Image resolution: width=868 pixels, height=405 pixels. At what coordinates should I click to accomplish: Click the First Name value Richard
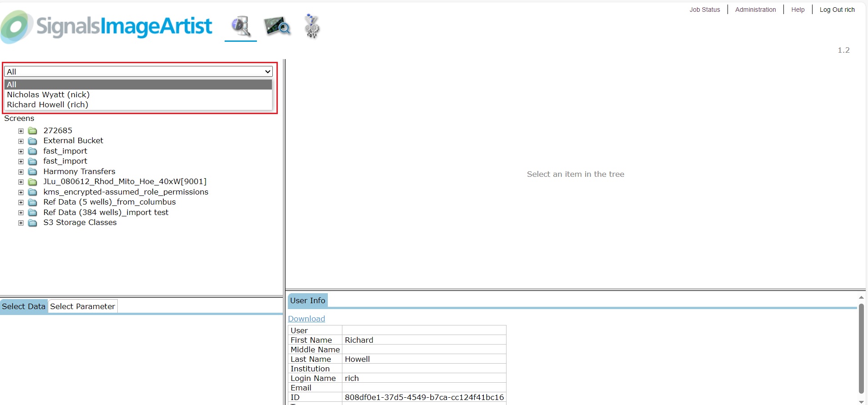359,340
